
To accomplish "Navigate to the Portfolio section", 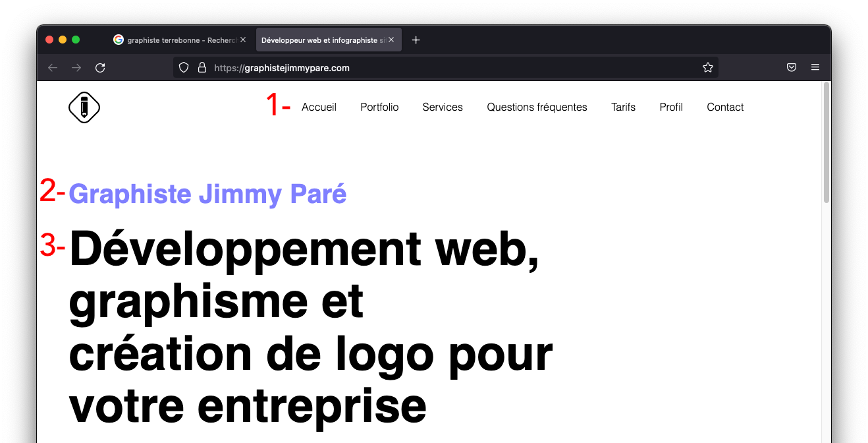I will (379, 107).
